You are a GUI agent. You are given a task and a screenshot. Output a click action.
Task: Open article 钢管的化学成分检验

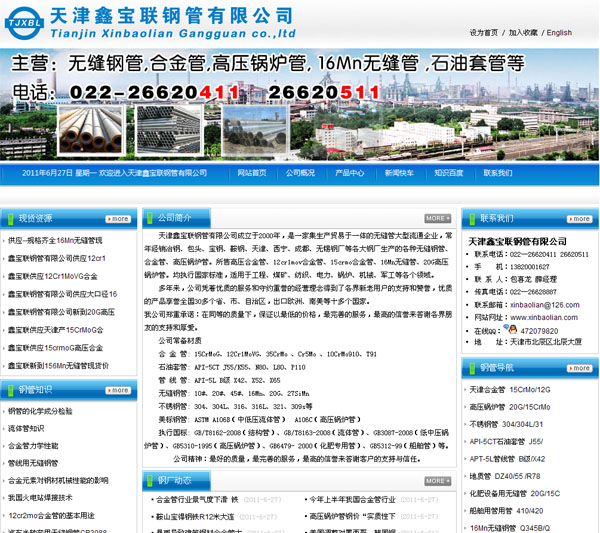[x=40, y=411]
